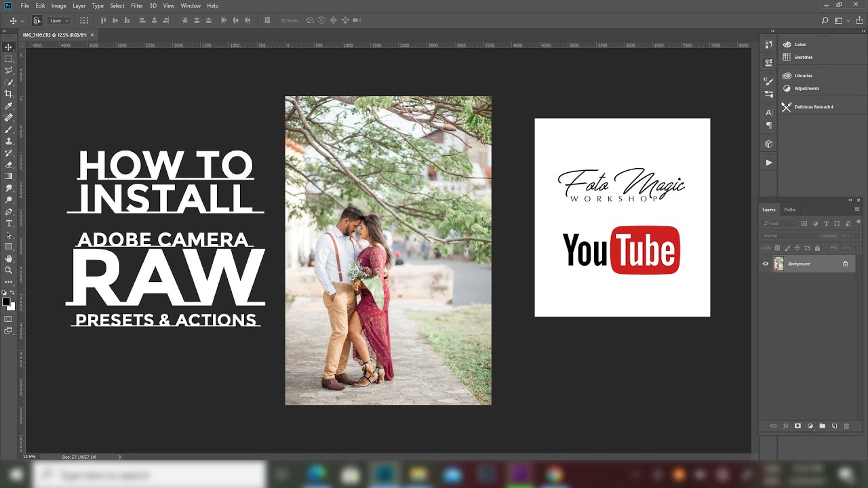Select the Clone Stamp tool
The height and width of the screenshot is (488, 868).
[x=9, y=140]
